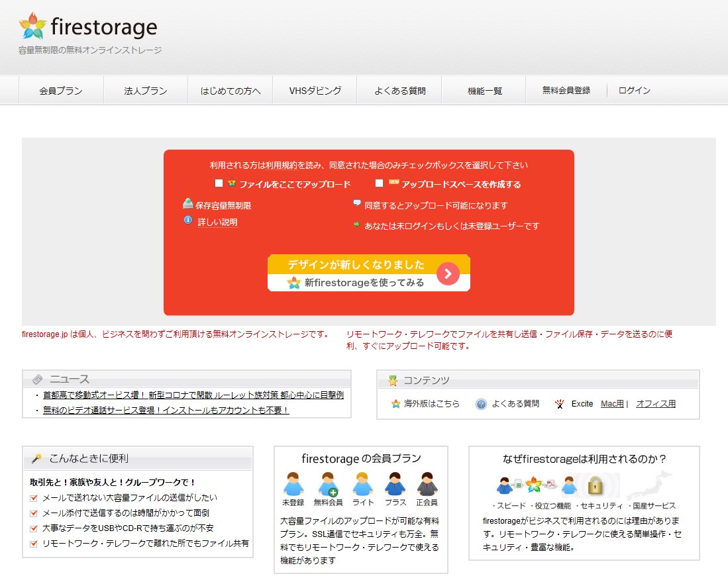Open the VHSダビング navigation item

tap(315, 91)
